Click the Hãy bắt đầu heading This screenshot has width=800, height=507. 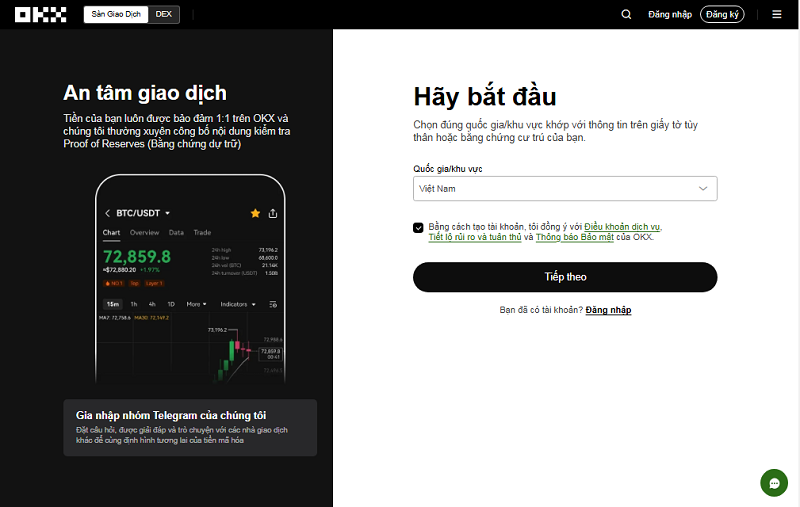point(485,97)
